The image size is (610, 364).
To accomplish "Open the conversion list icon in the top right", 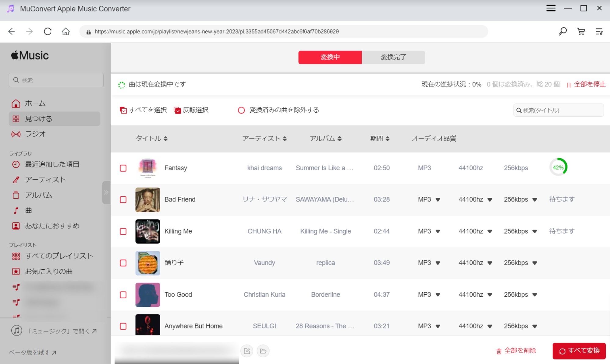I will [x=599, y=31].
